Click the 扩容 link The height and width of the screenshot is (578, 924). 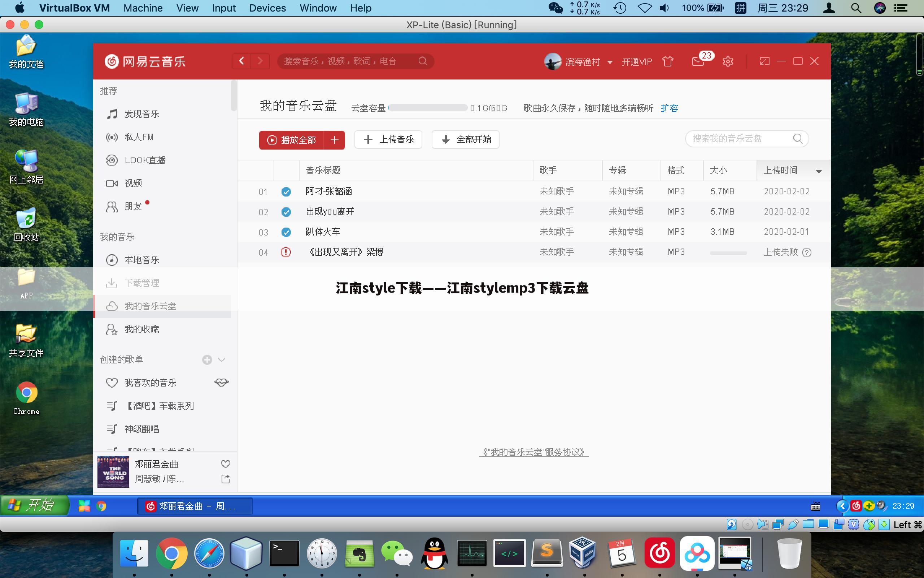[x=669, y=108]
